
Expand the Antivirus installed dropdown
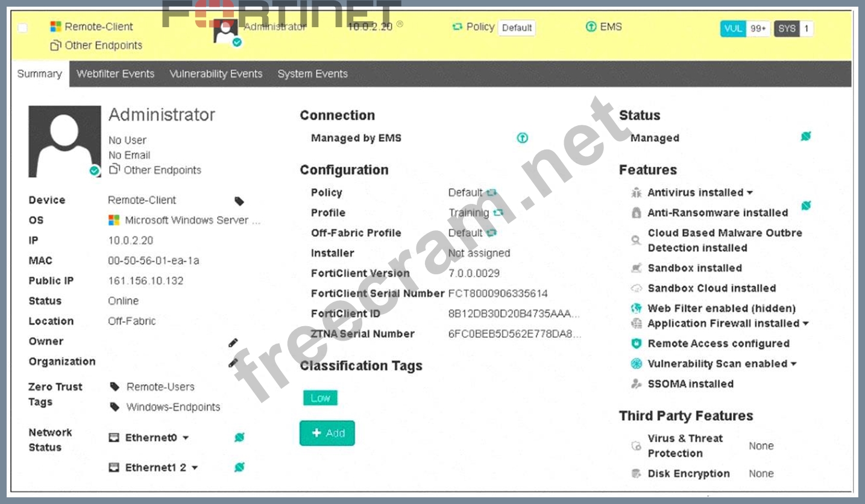(750, 193)
